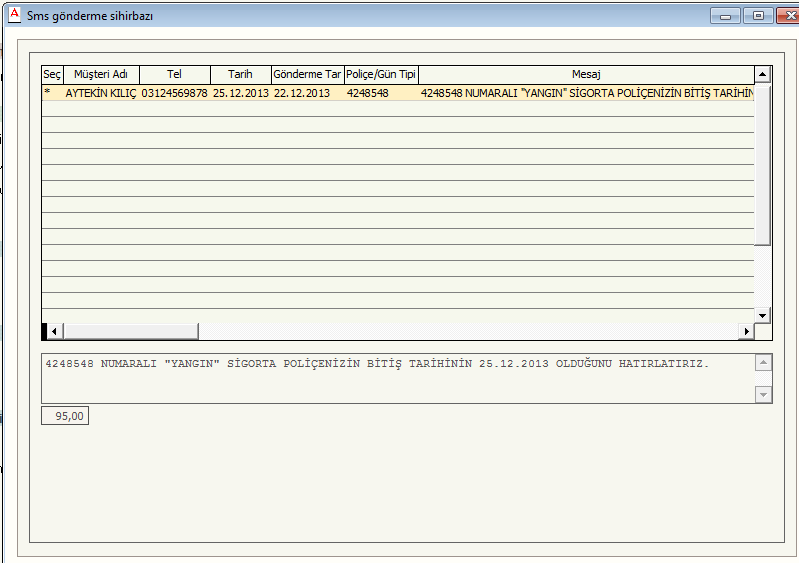This screenshot has width=799, height=563.
Task: Click the Mesaj column header
Action: (x=585, y=75)
